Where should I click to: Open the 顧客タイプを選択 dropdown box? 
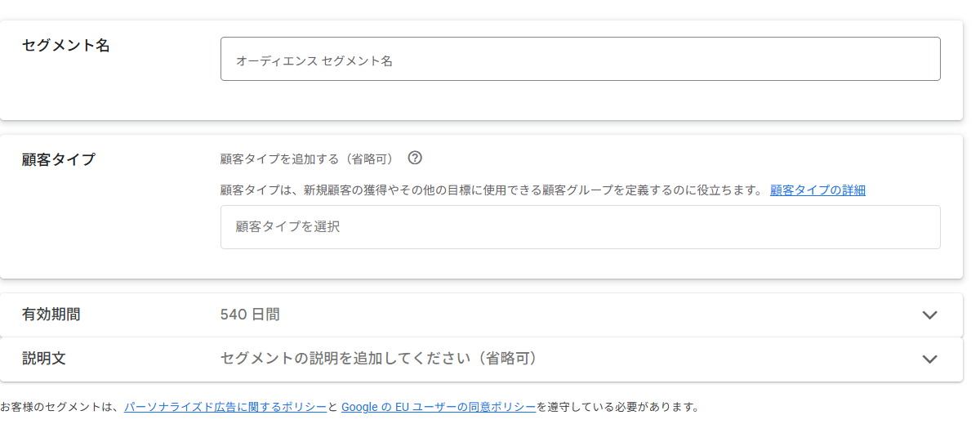coord(580,227)
